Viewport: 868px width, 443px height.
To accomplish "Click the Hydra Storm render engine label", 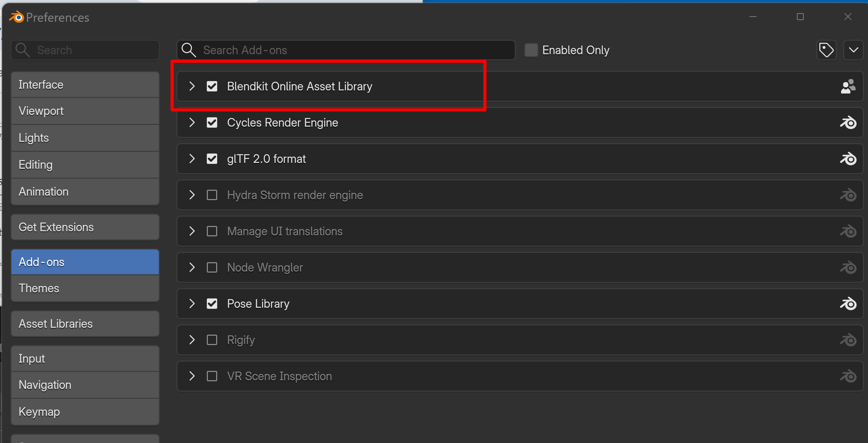I will (x=295, y=195).
